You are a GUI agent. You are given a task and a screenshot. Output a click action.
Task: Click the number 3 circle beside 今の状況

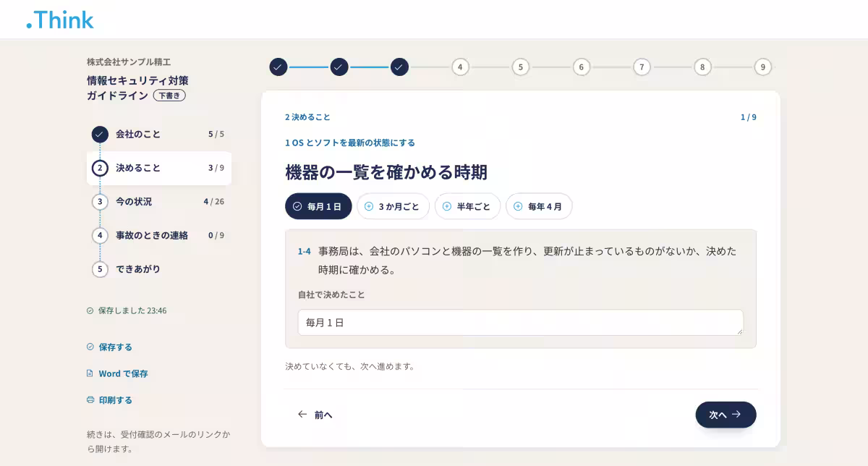(100, 202)
